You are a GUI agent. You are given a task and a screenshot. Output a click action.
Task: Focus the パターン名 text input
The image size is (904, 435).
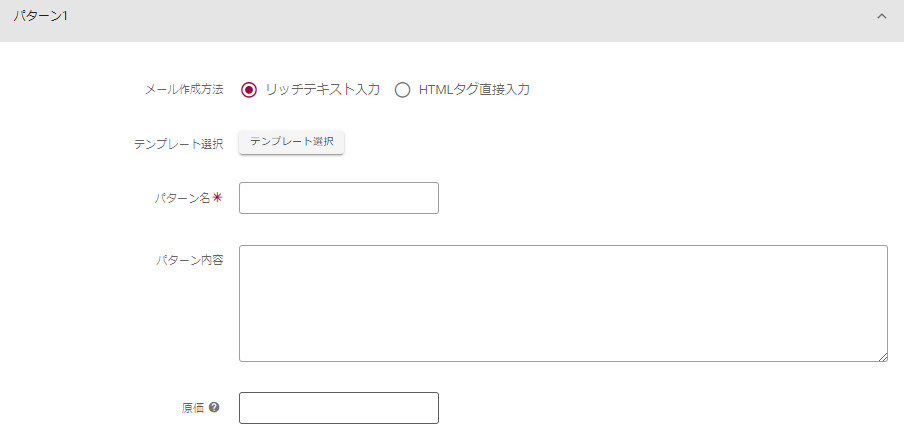pyautogui.click(x=339, y=198)
